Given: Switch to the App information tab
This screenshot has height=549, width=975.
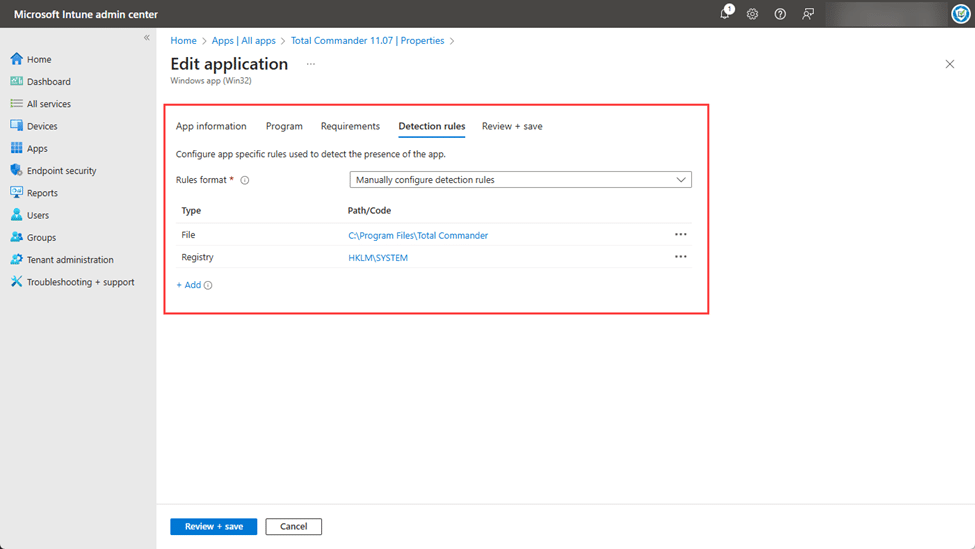Looking at the screenshot, I should point(211,127).
